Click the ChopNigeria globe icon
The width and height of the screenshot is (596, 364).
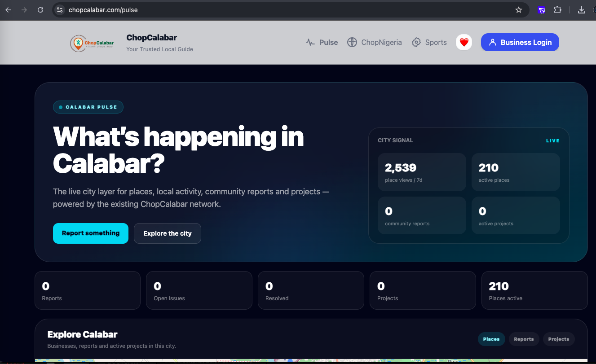352,43
